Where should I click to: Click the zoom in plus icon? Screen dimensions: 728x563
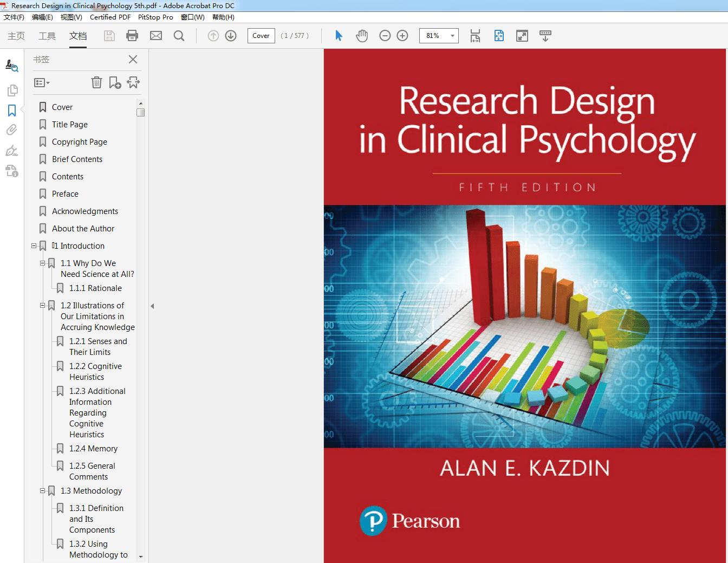pyautogui.click(x=402, y=36)
